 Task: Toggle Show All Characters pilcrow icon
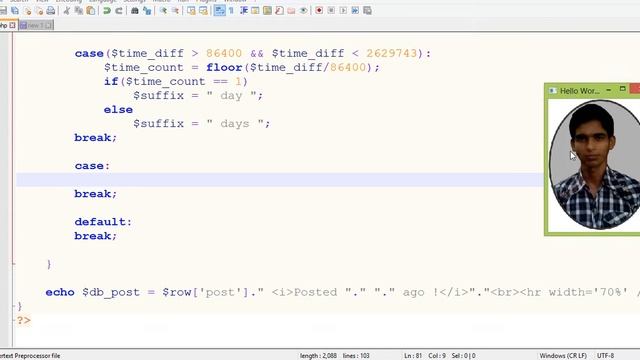pyautogui.click(x=231, y=11)
